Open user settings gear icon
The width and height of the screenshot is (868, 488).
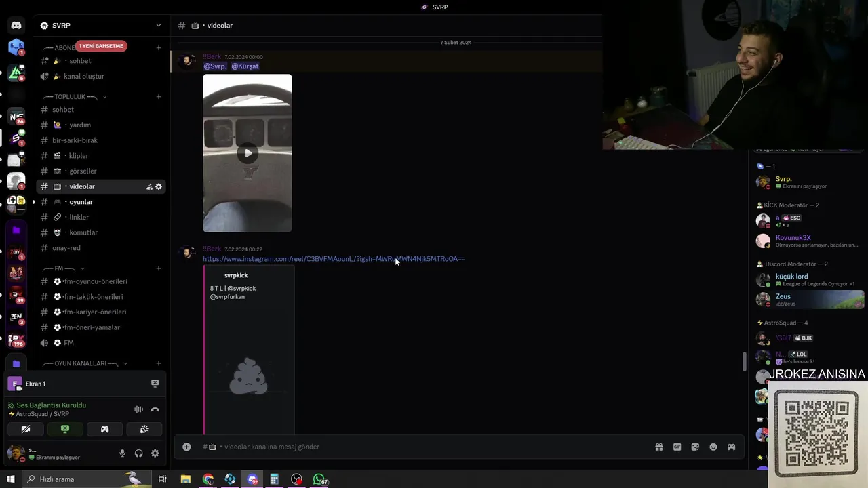click(x=155, y=453)
